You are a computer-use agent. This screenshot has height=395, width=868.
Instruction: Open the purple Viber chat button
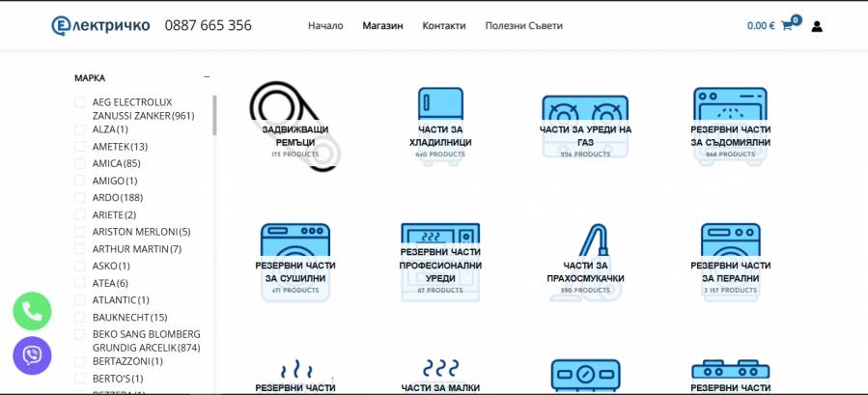pos(32,355)
